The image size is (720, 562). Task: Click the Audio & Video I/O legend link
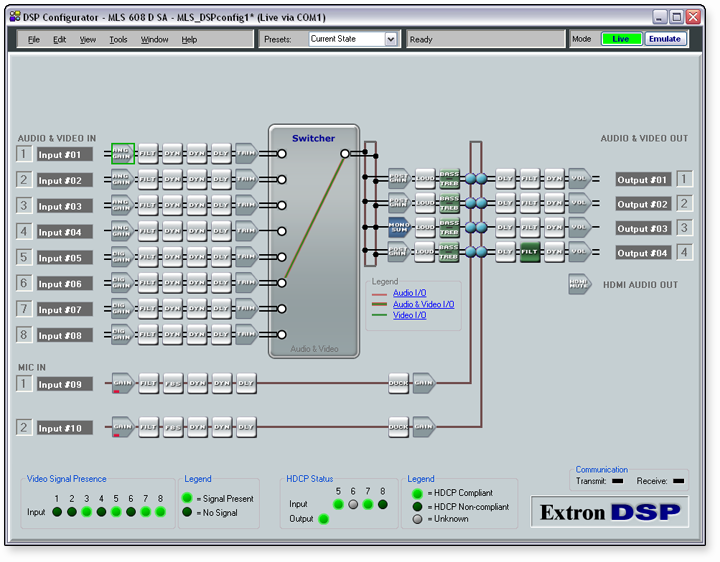[423, 304]
